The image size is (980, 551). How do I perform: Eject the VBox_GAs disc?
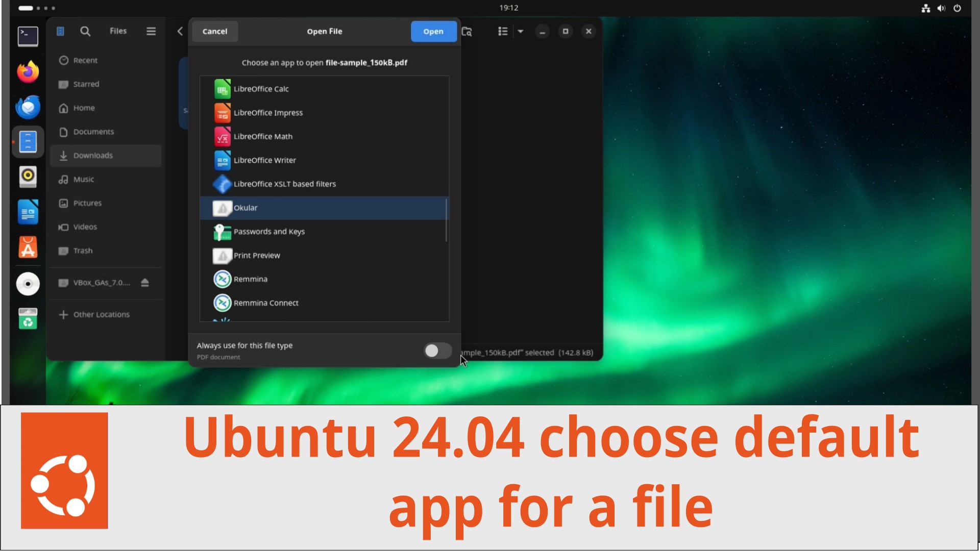tap(145, 283)
